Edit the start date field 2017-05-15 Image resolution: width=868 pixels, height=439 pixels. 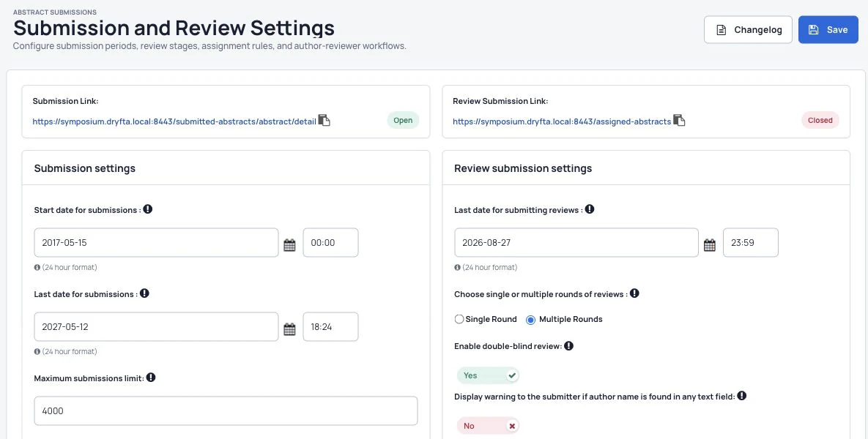[x=156, y=243]
